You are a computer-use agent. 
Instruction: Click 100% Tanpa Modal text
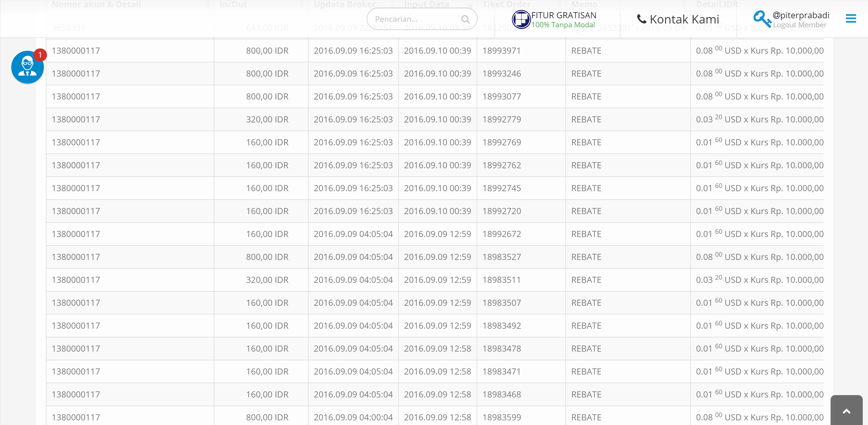pyautogui.click(x=563, y=25)
